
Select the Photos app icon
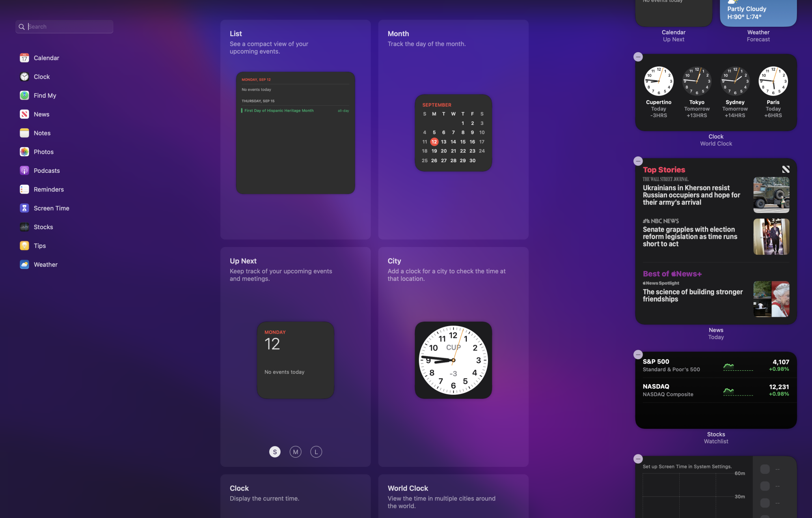(24, 152)
